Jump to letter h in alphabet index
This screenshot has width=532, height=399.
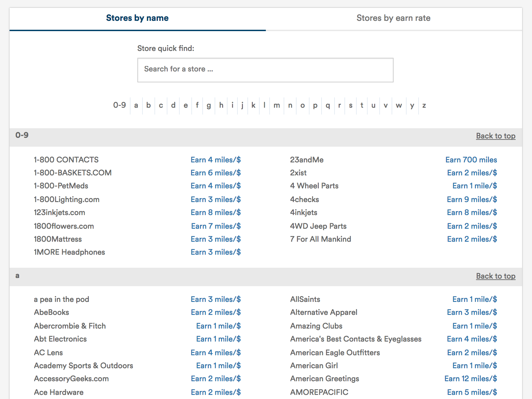tap(221, 105)
